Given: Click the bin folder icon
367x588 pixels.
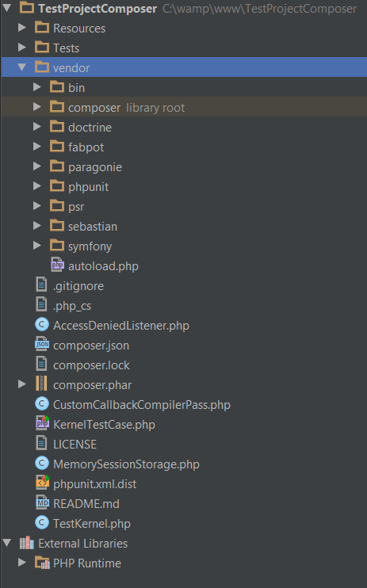Looking at the screenshot, I should tap(57, 87).
